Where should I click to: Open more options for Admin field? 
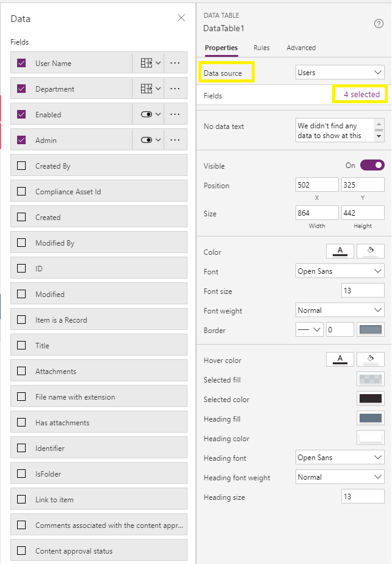[175, 140]
